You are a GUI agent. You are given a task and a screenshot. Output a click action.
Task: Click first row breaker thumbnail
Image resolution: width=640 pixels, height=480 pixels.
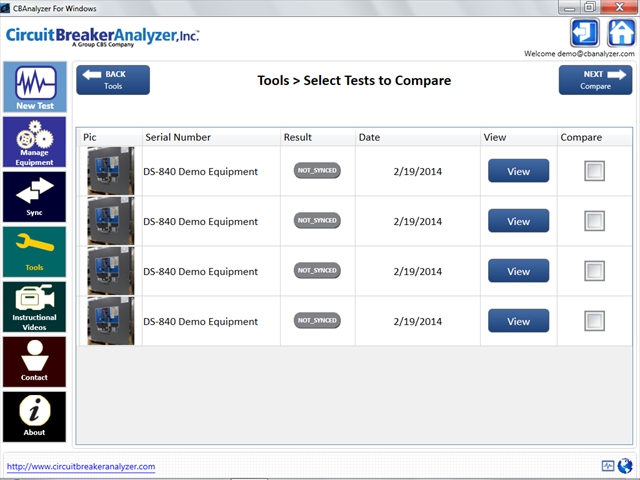(111, 171)
